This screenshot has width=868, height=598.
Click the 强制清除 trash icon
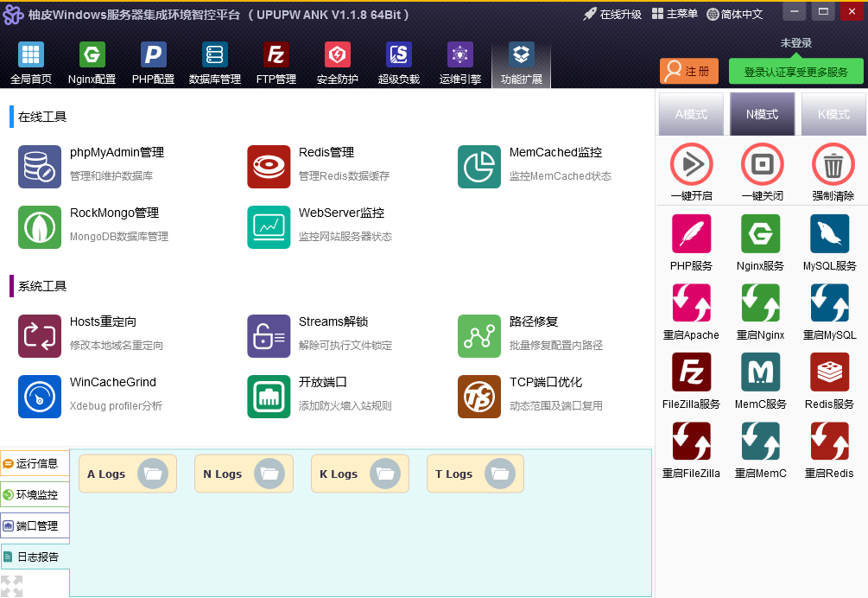tap(833, 164)
